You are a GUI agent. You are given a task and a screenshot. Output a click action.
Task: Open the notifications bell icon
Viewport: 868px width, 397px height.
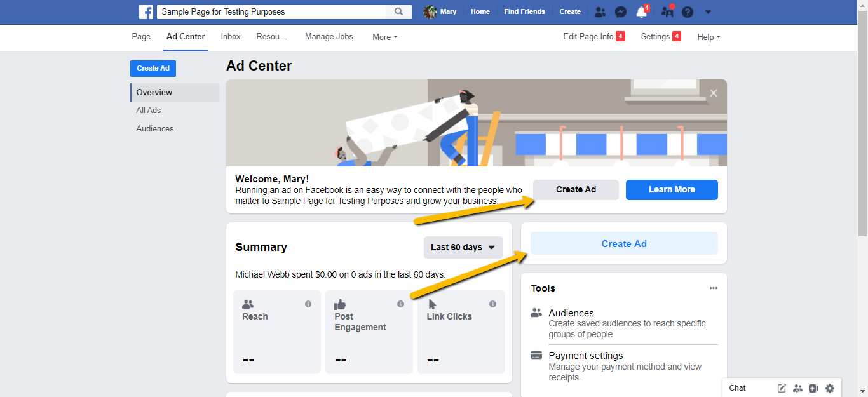pyautogui.click(x=642, y=12)
